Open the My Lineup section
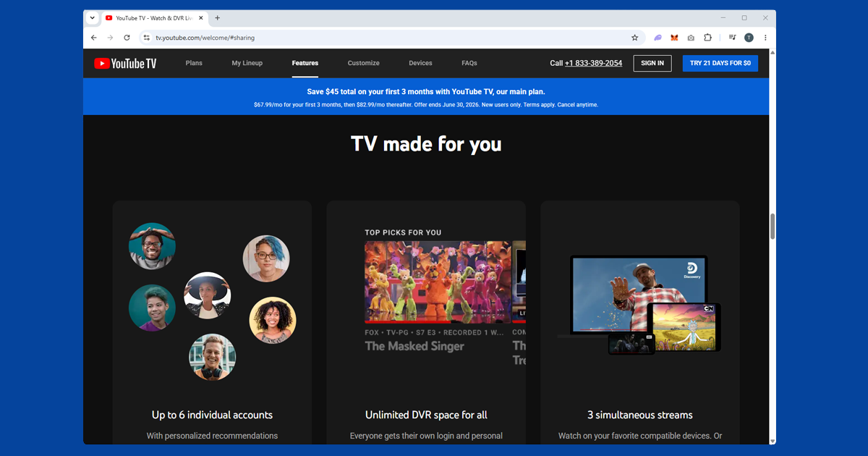This screenshot has height=456, width=868. (247, 64)
